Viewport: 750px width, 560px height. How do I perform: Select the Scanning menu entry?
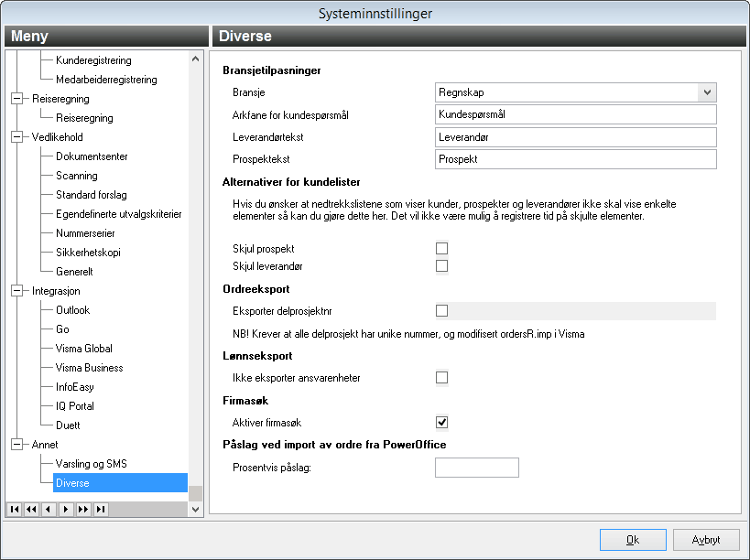[x=77, y=176]
